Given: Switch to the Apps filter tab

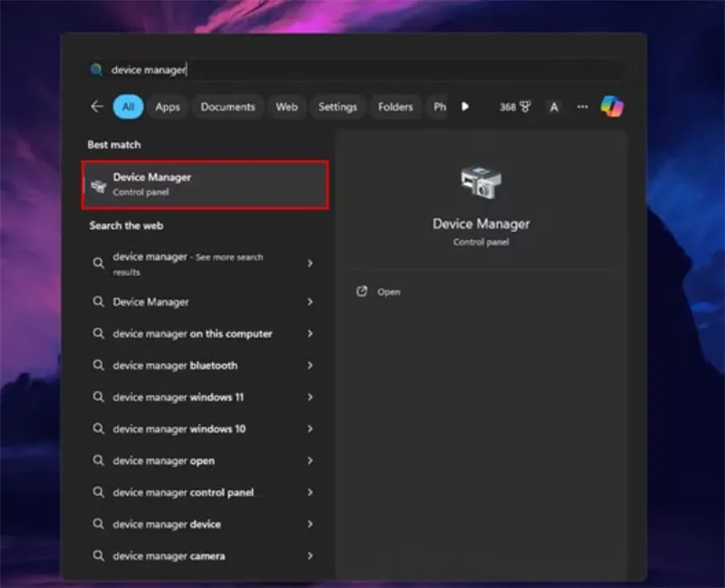Looking at the screenshot, I should point(167,107).
